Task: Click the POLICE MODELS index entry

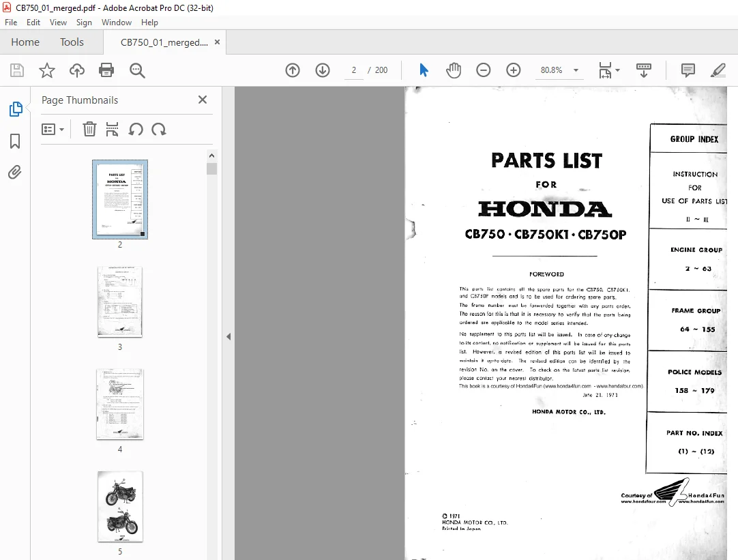Action: tap(695, 372)
